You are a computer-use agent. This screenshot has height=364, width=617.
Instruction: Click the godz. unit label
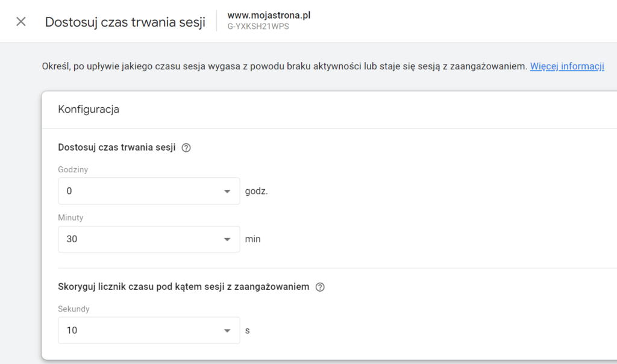(256, 191)
